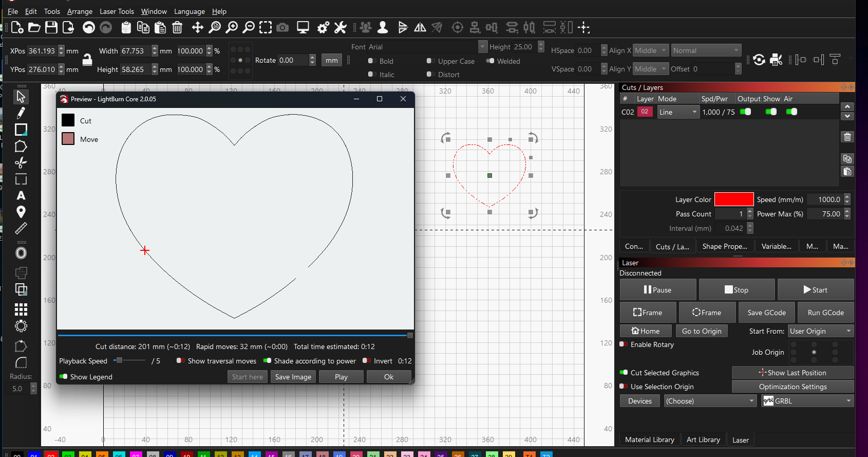Click the Save Project floppy icon

[x=51, y=28]
